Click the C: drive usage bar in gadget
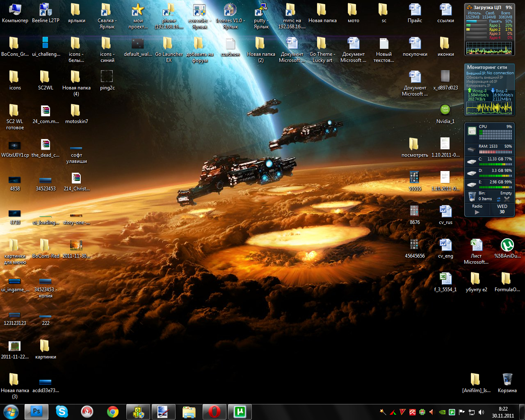525x420 pixels. click(x=495, y=164)
